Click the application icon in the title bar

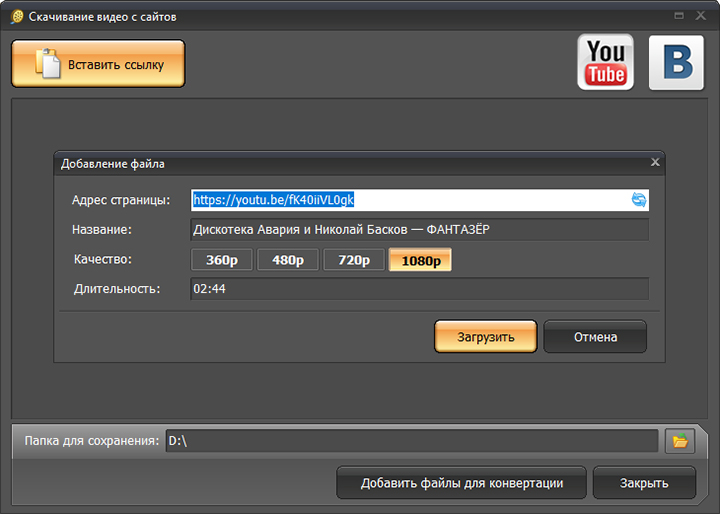16,17
